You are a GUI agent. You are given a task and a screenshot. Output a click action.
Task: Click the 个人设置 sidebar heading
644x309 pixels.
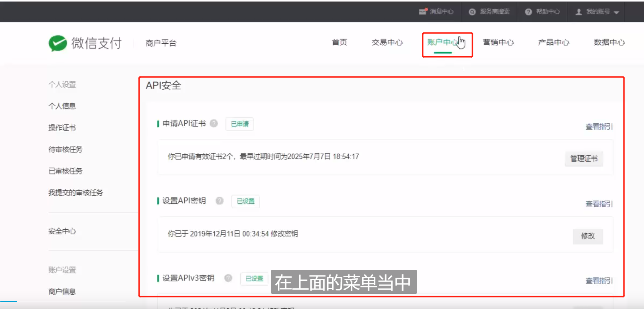coord(62,84)
